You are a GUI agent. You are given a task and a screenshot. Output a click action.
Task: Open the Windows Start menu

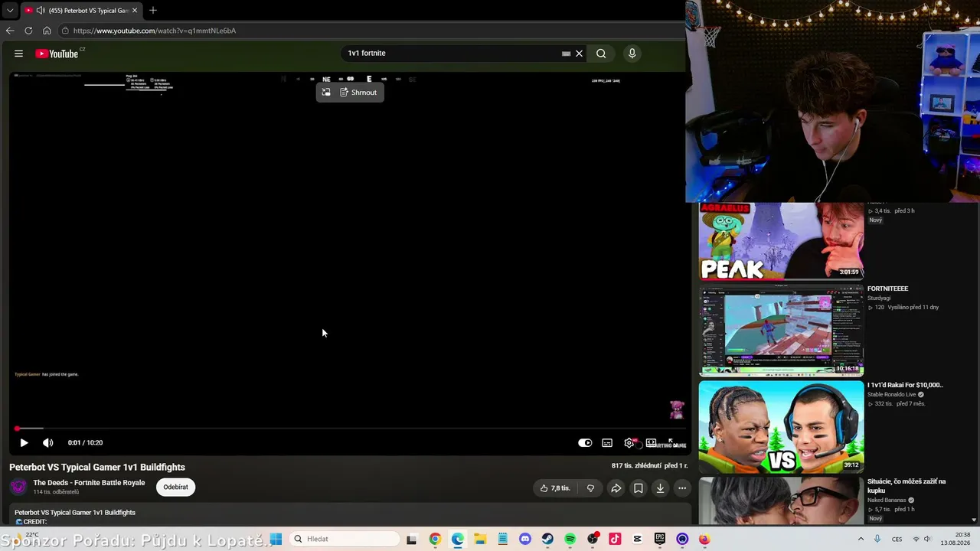[276, 539]
